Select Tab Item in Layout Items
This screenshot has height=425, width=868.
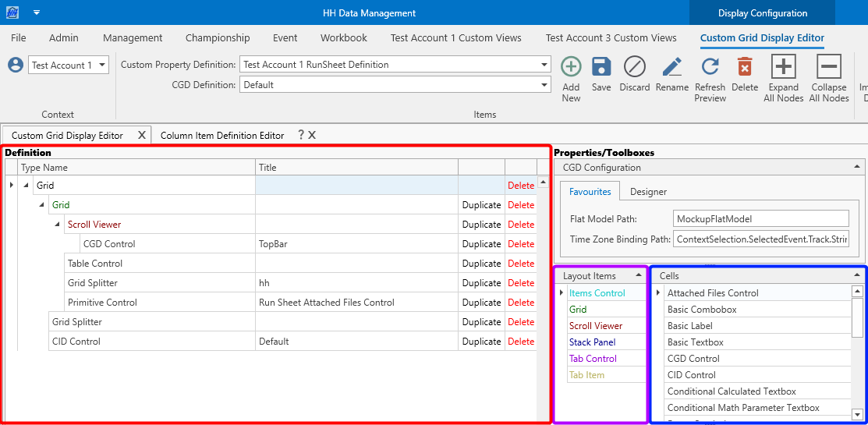point(606,374)
